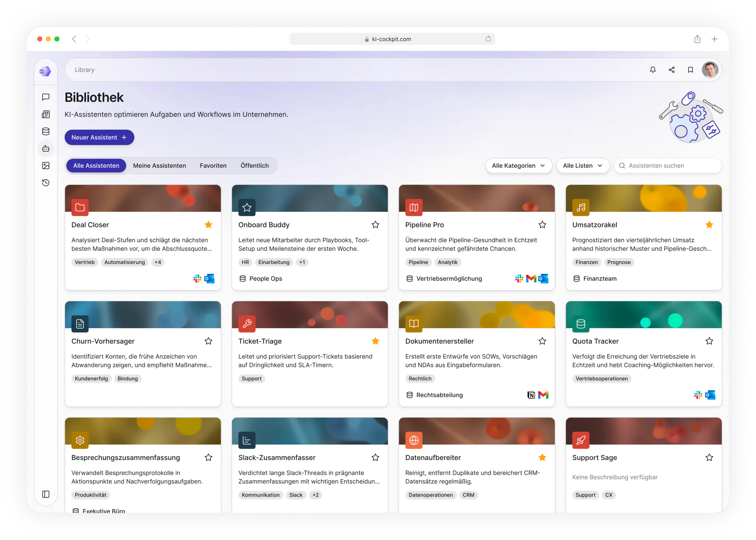Image resolution: width=756 pixels, height=540 pixels.
Task: Go back with browser back arrow
Action: 74,39
